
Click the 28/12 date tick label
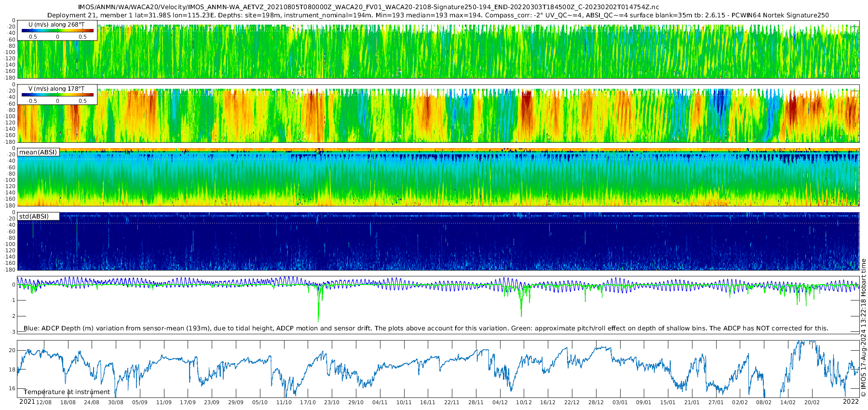click(x=596, y=402)
